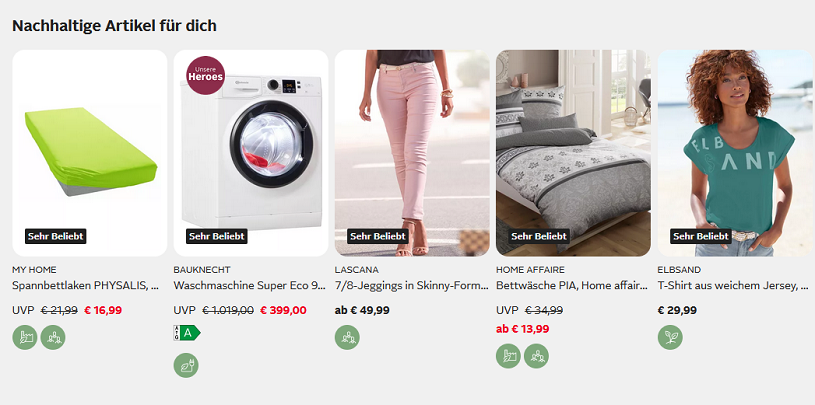The width and height of the screenshot is (815, 405).
Task: Open the teal Elbsand T-shirt photo
Action: 735,153
